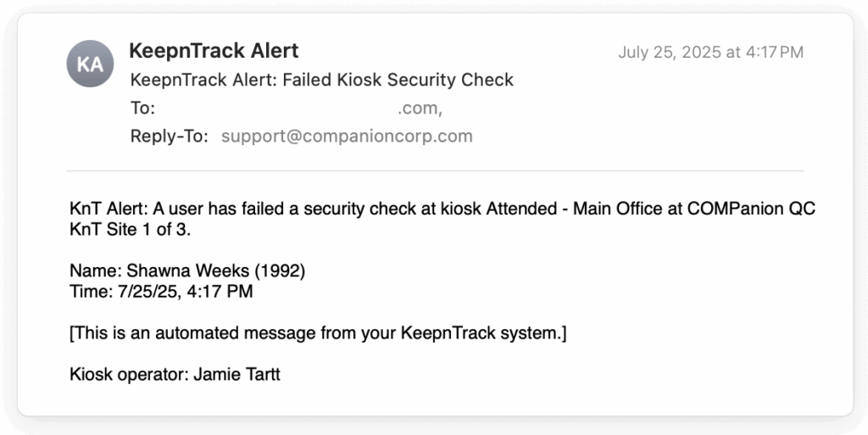
Task: Click the automated message notice in brackets
Action: 319,333
